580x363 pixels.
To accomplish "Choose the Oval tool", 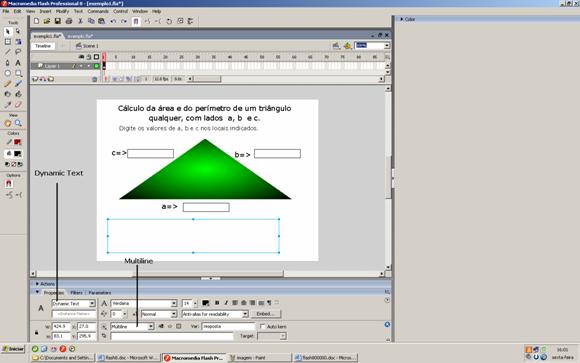I will point(8,73).
